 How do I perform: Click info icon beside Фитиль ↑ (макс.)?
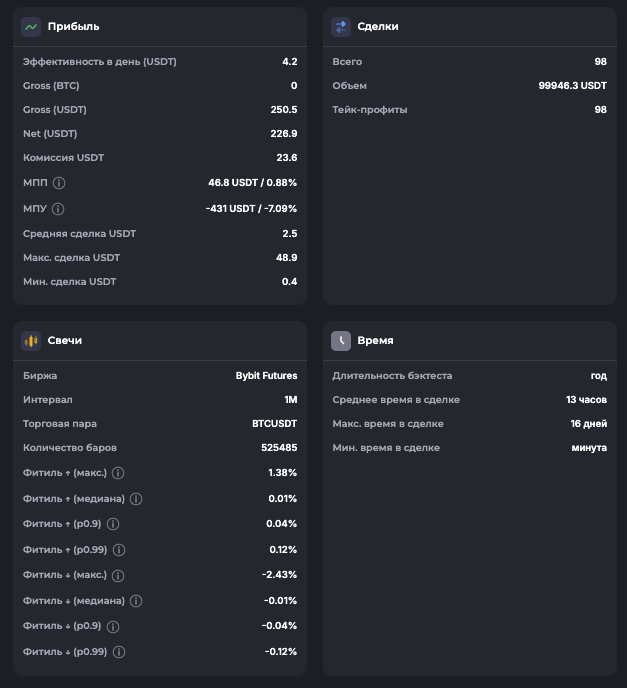coord(118,473)
